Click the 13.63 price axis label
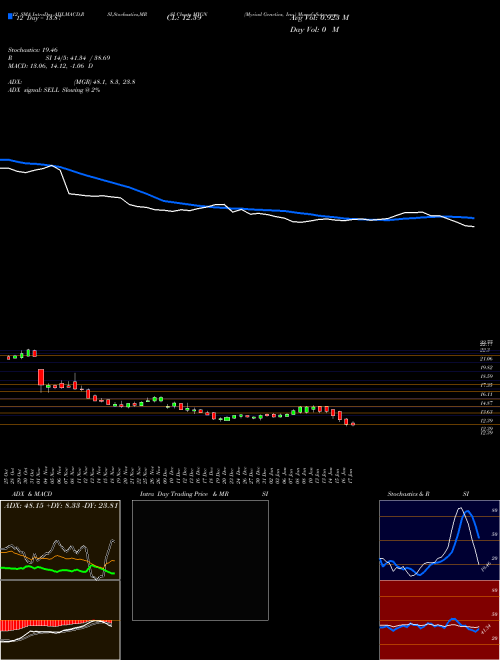 pyautogui.click(x=486, y=412)
